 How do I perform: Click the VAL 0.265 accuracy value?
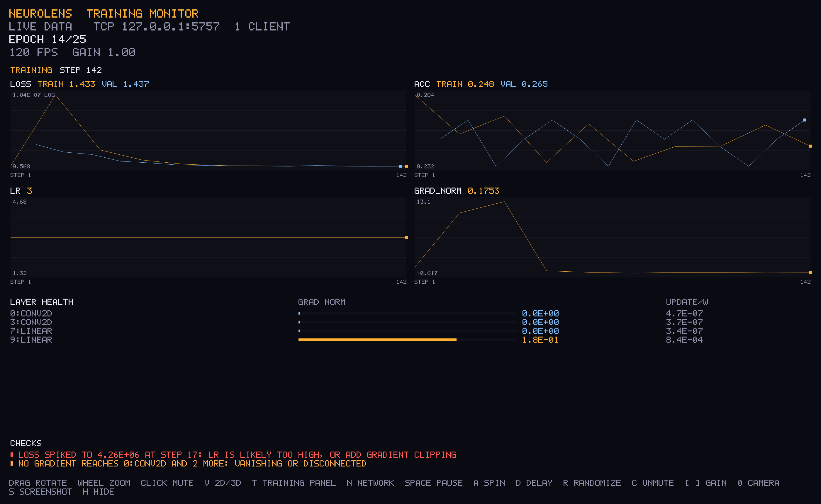click(x=524, y=84)
